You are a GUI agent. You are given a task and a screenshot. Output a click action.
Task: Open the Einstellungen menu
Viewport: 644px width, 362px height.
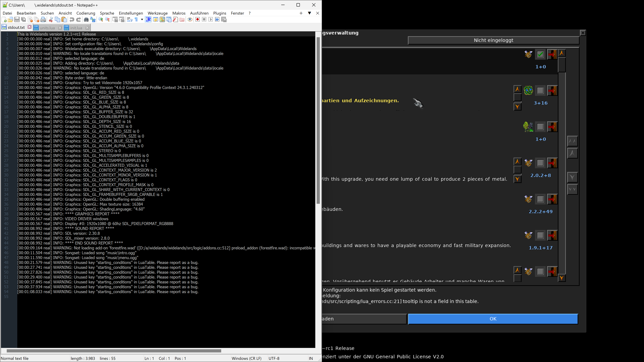coord(131,13)
